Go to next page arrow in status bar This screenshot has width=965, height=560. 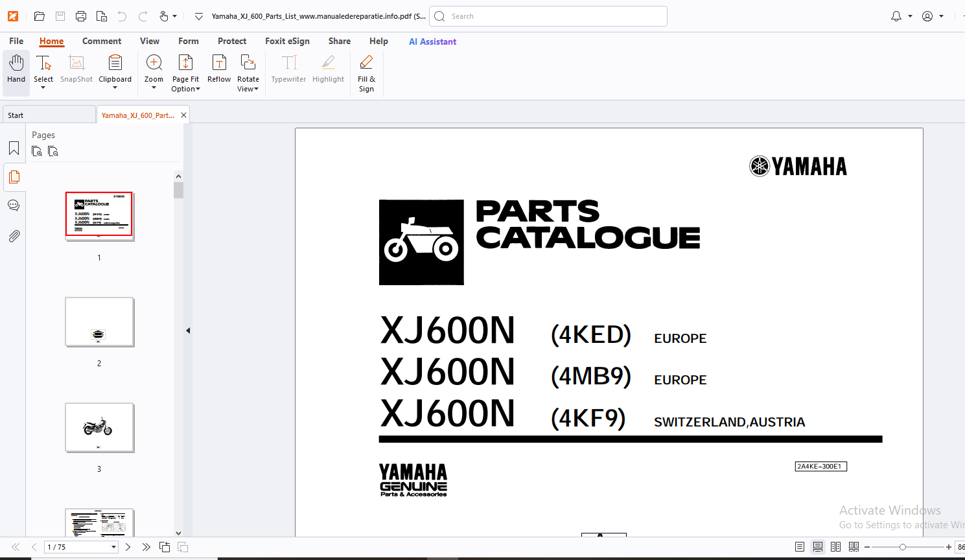[128, 547]
